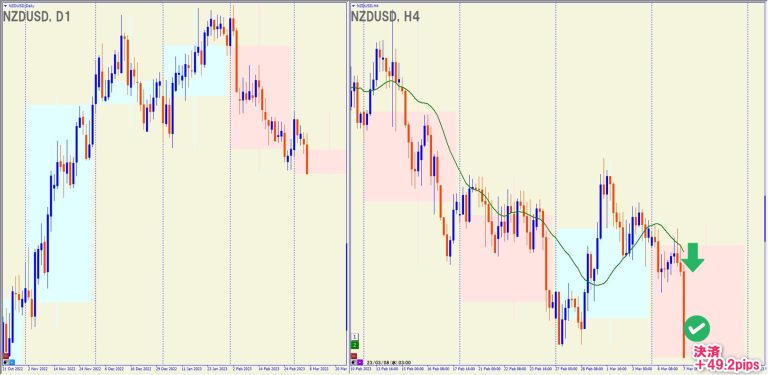Click the pink shaded zone on D1 chart
The width and height of the screenshot is (768, 375).
[260, 97]
